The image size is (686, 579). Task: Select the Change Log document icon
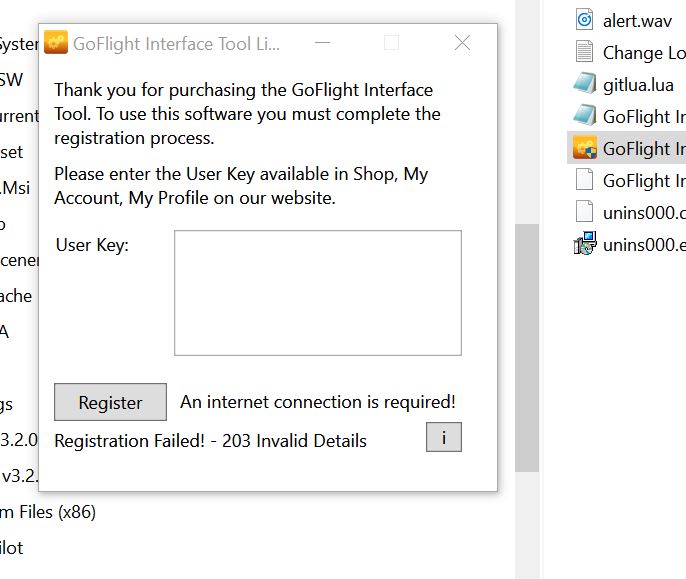[585, 52]
